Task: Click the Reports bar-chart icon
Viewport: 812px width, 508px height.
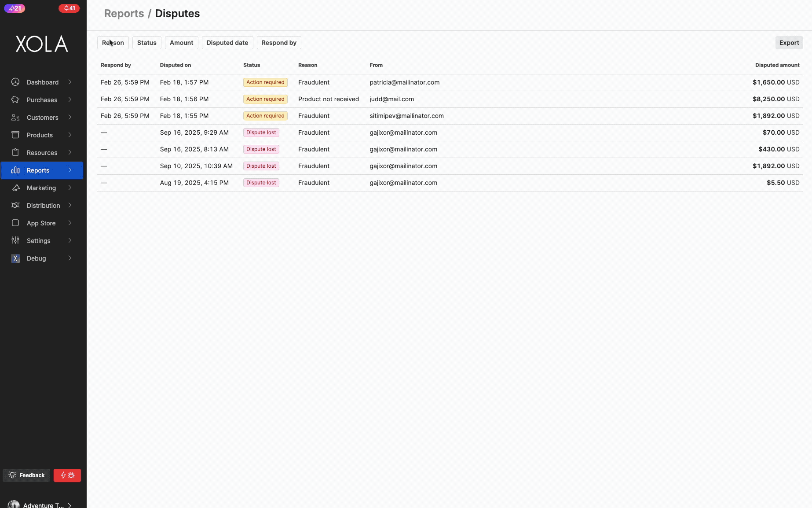Action: coord(15,170)
